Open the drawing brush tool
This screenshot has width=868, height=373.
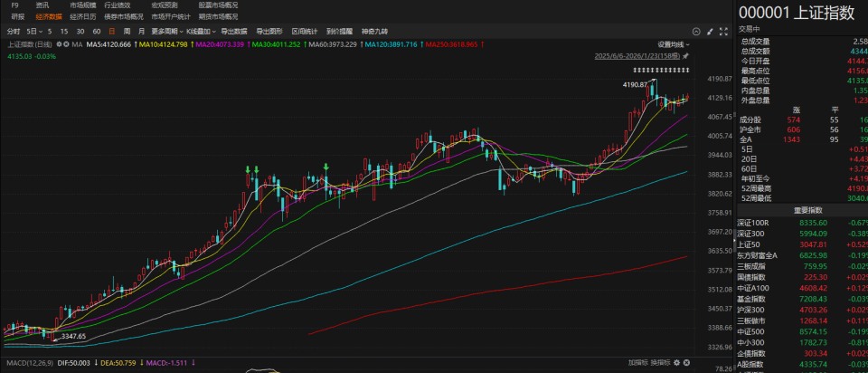(710, 32)
